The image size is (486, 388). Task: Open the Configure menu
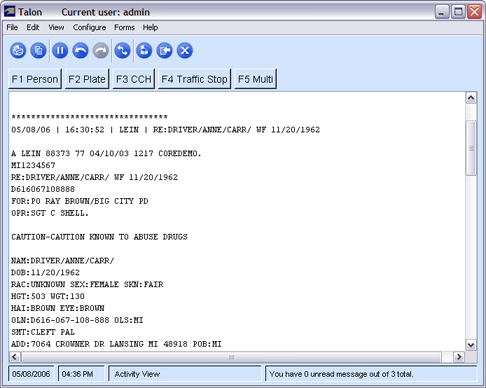click(x=89, y=27)
